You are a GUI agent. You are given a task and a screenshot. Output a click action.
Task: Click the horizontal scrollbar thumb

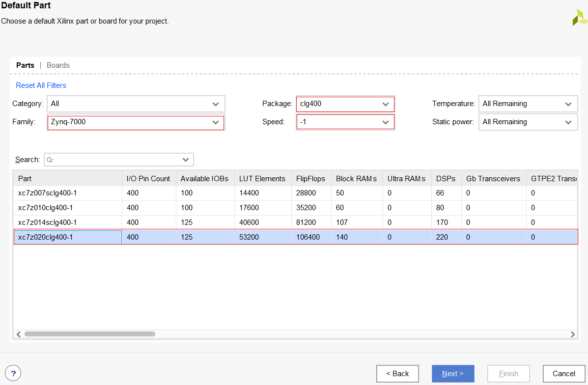[89, 334]
